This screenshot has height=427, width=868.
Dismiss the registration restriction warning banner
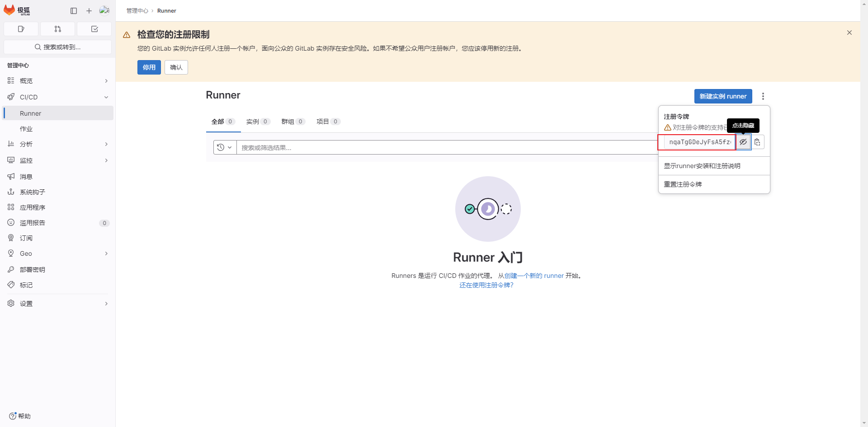point(849,33)
